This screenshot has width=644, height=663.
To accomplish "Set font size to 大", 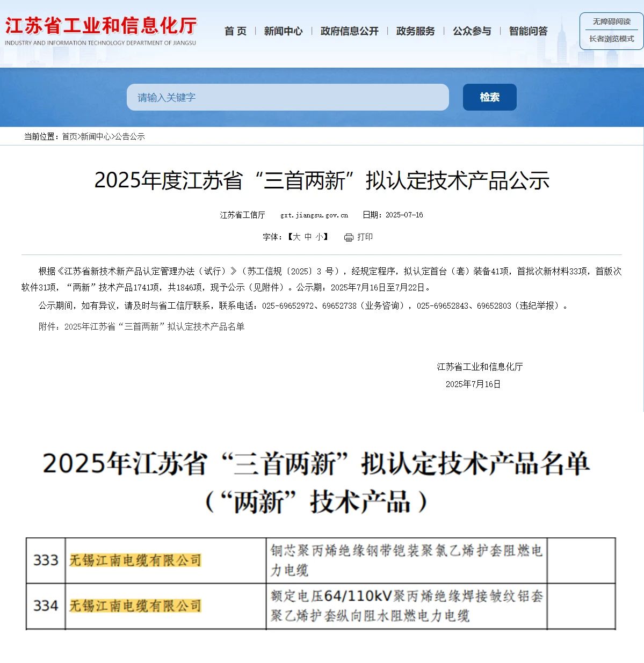I will [x=296, y=237].
